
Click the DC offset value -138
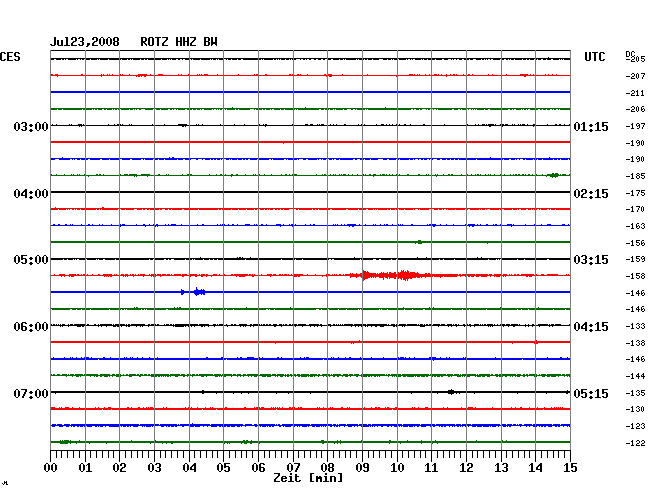pos(635,343)
